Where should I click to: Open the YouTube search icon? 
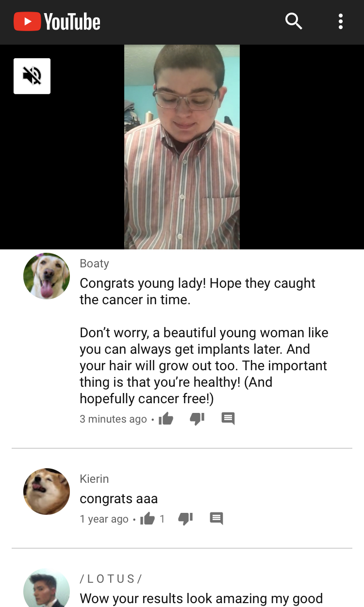coord(294,21)
